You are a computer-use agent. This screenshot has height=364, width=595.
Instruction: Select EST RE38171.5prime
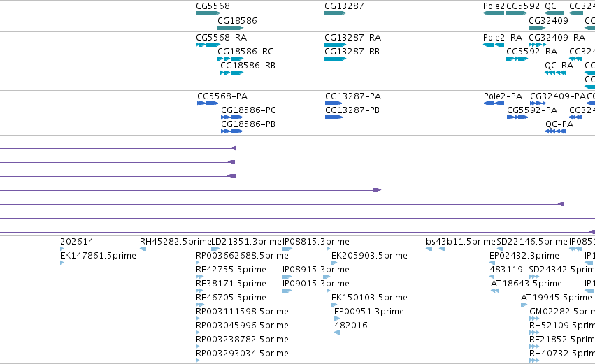(x=231, y=284)
